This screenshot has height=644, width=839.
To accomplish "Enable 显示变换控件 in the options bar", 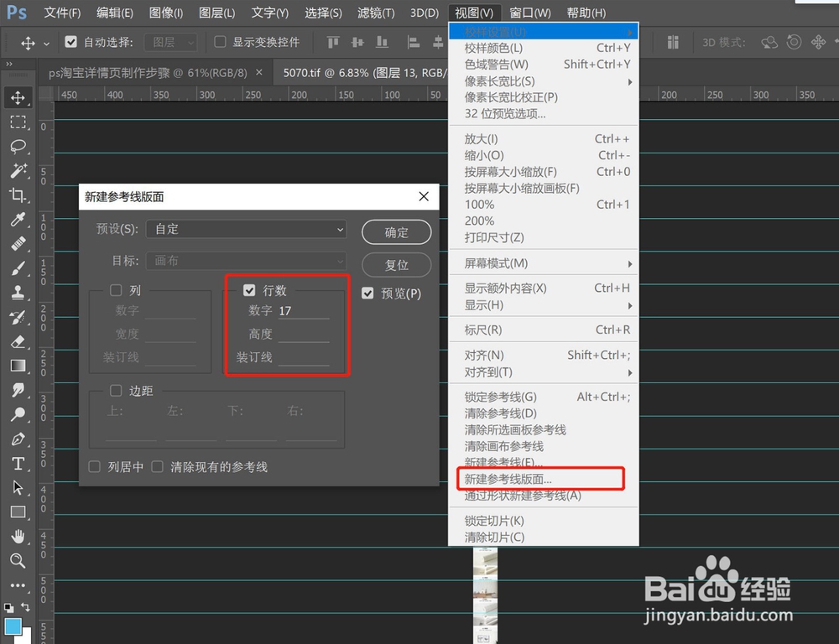I will (220, 41).
